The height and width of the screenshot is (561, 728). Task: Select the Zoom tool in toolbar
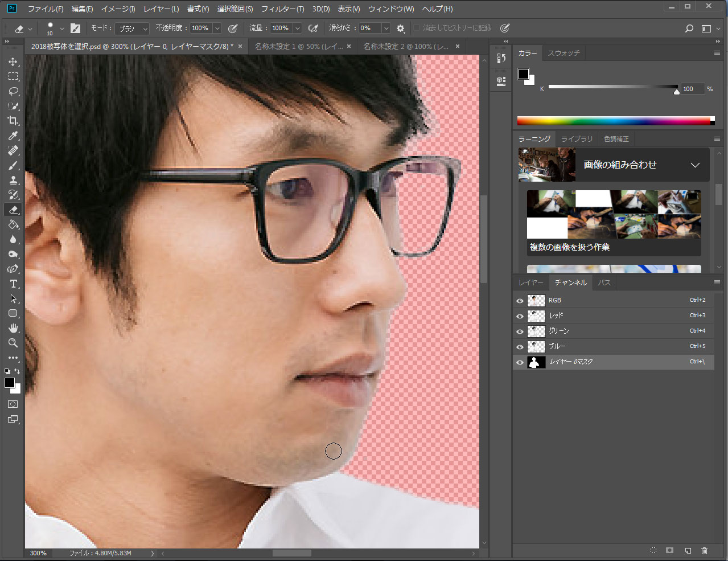tap(13, 343)
